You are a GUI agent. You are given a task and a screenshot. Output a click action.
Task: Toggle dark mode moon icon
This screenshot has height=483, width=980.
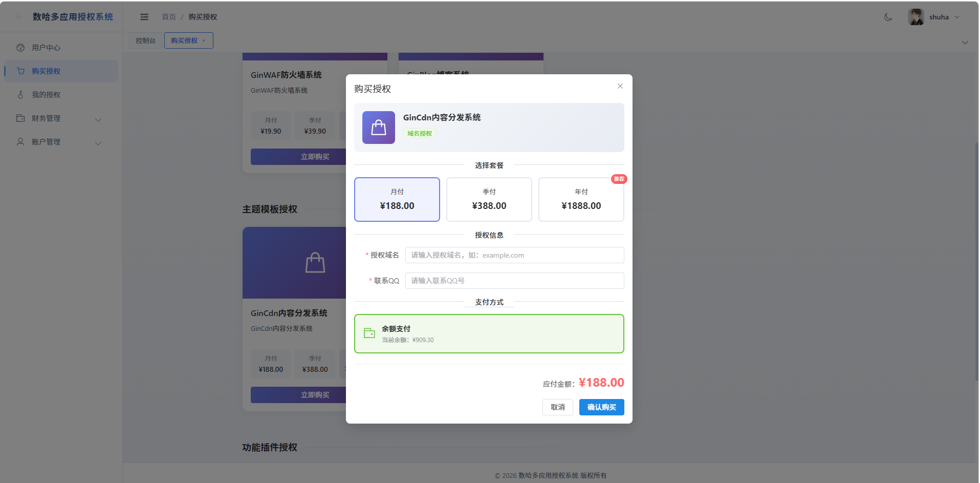click(888, 17)
